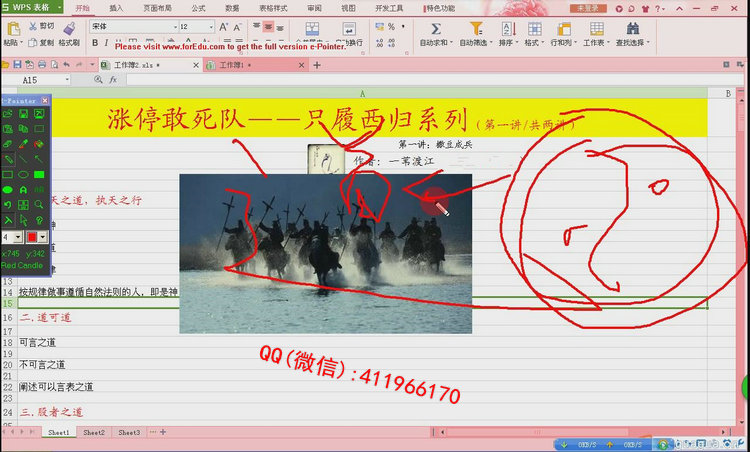The width and height of the screenshot is (750, 452).
Task: Click the Paste clipboard icon in the ribbon
Action: 13,29
